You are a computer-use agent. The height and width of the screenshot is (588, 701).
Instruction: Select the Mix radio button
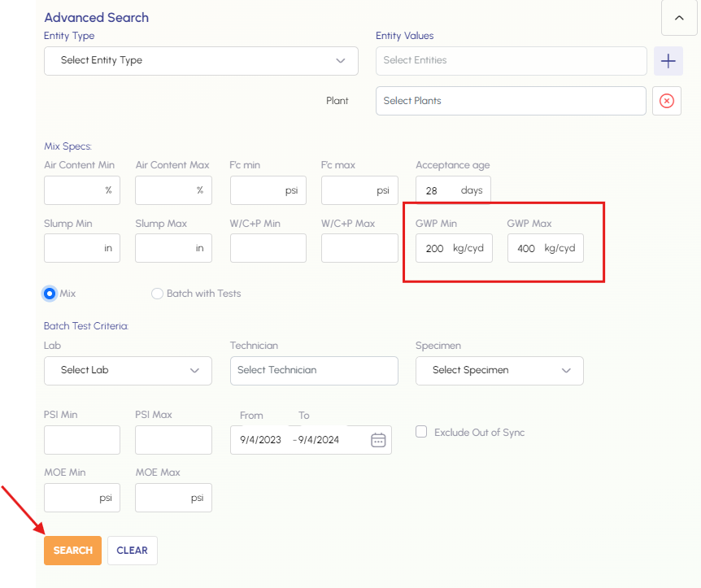(x=50, y=293)
